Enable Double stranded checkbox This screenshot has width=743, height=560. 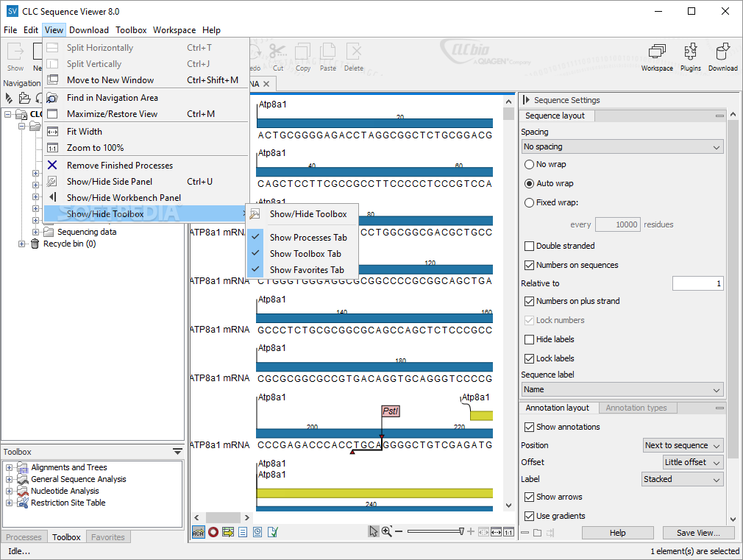(x=529, y=246)
